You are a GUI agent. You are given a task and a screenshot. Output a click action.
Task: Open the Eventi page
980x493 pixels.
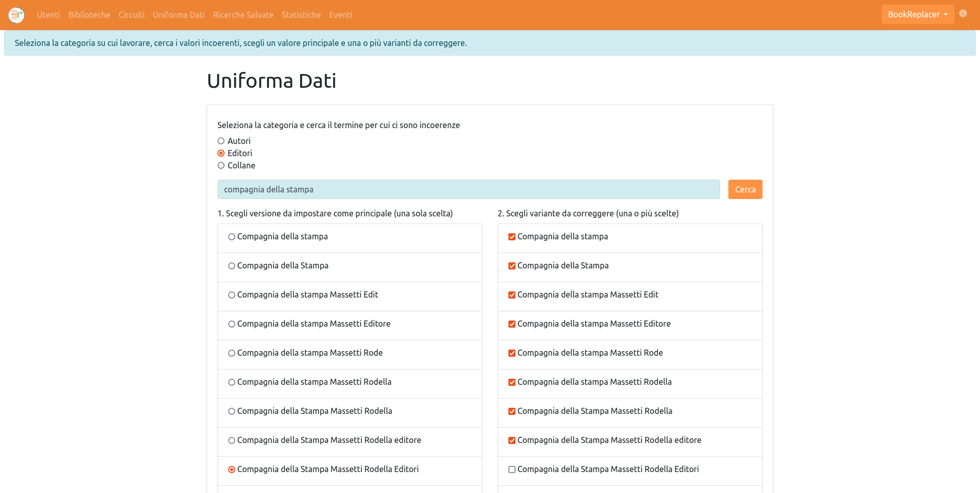click(x=340, y=15)
